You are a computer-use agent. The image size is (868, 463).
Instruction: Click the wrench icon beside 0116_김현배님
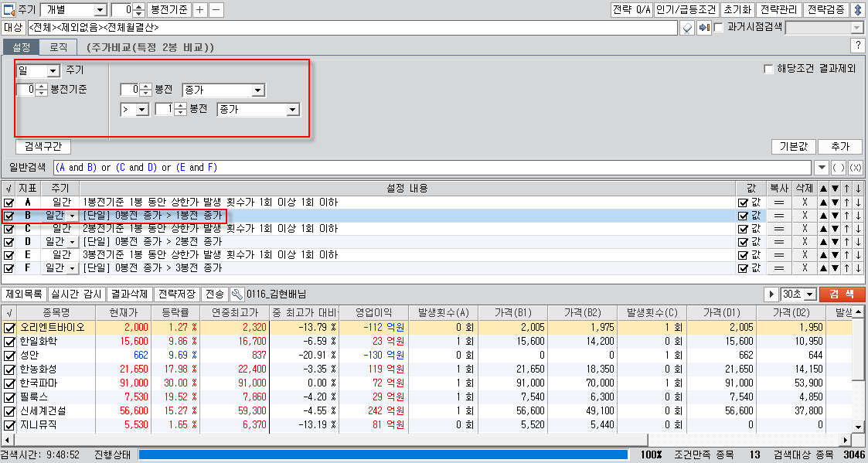[237, 294]
